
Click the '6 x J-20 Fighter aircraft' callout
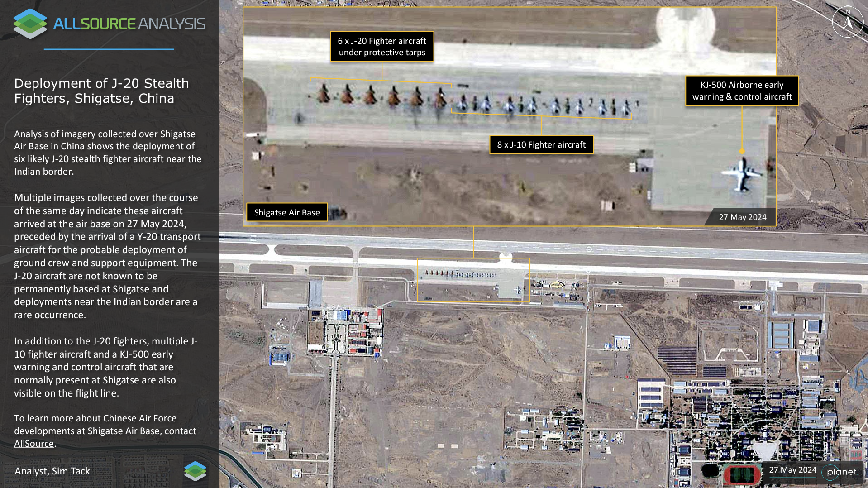coord(382,46)
